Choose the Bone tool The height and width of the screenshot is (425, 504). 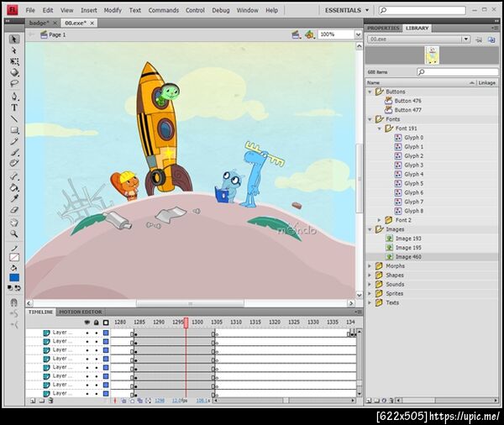click(13, 176)
